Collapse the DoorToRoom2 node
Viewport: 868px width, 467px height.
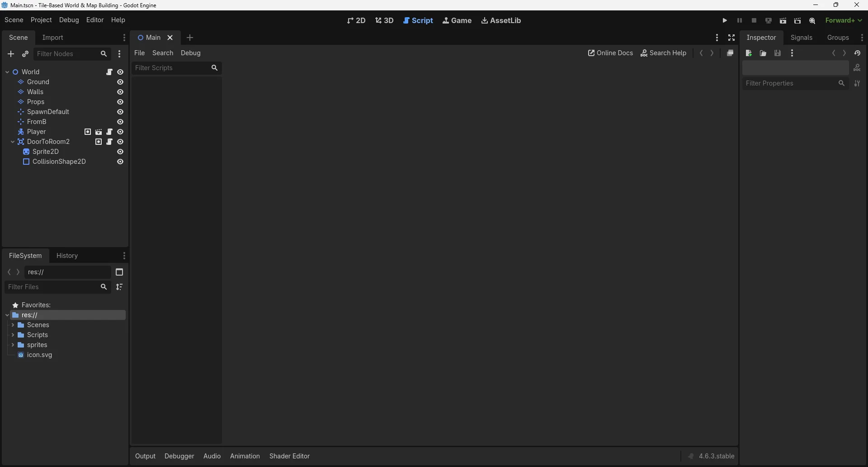(12, 142)
